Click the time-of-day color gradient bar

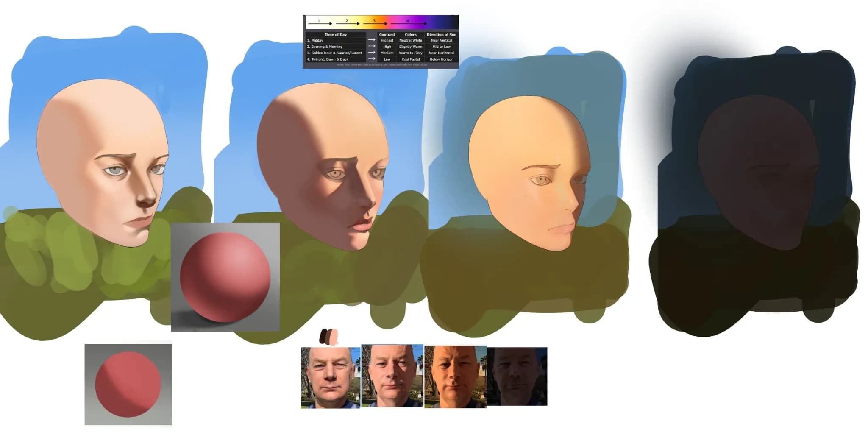381,21
